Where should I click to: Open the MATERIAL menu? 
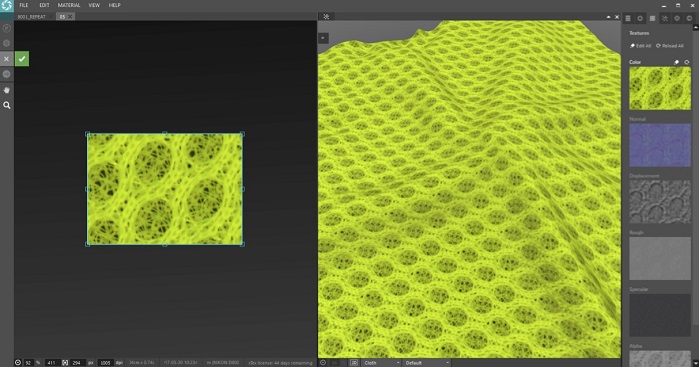tap(69, 5)
